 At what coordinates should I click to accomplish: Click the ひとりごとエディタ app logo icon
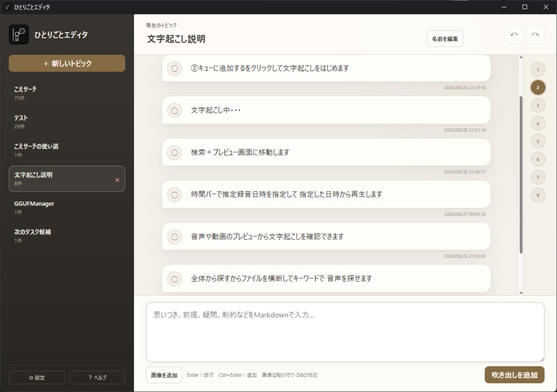pyautogui.click(x=19, y=34)
